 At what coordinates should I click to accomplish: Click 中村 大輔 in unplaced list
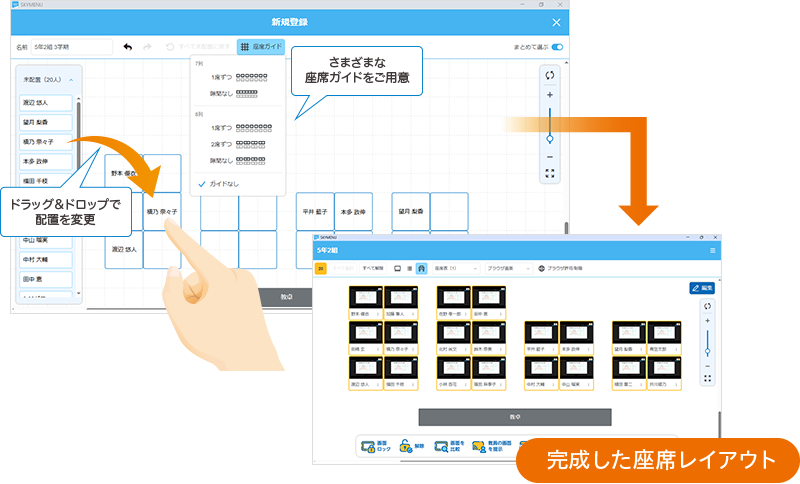pyautogui.click(x=46, y=260)
